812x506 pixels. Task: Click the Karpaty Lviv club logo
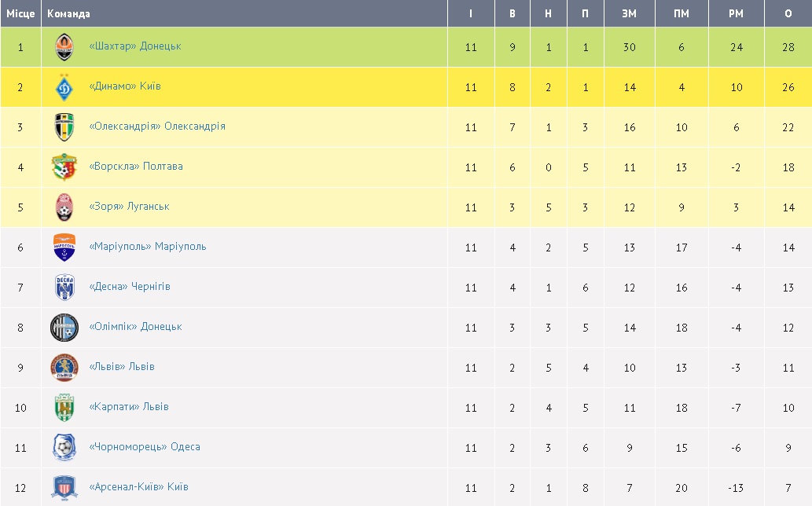(64, 408)
